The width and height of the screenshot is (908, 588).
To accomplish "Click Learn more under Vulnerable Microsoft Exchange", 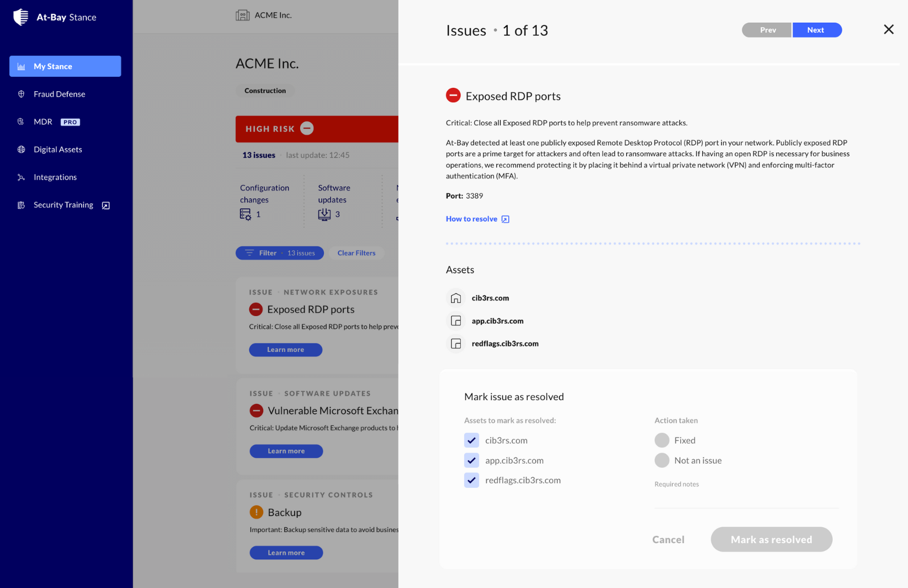I will [286, 451].
